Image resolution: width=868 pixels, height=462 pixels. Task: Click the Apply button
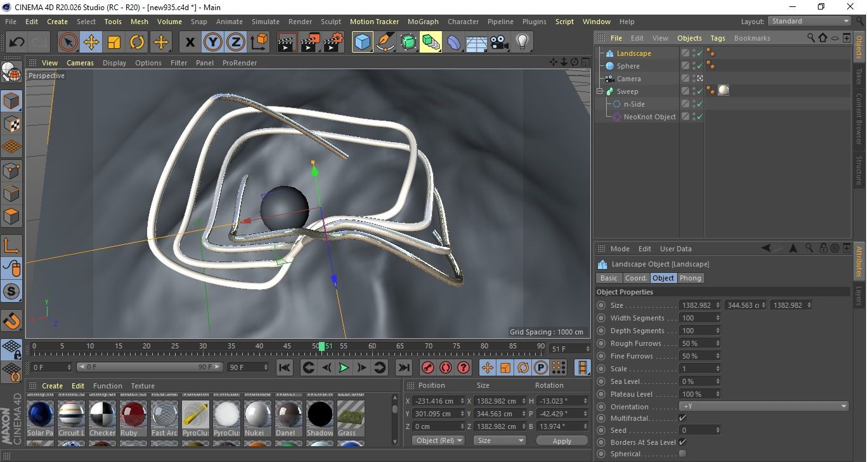(x=562, y=440)
